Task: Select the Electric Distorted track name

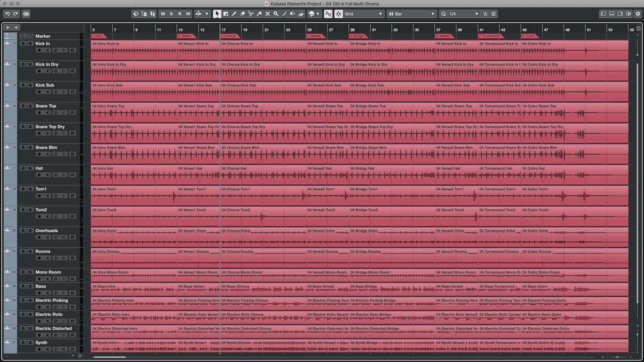Action: pyautogui.click(x=54, y=328)
